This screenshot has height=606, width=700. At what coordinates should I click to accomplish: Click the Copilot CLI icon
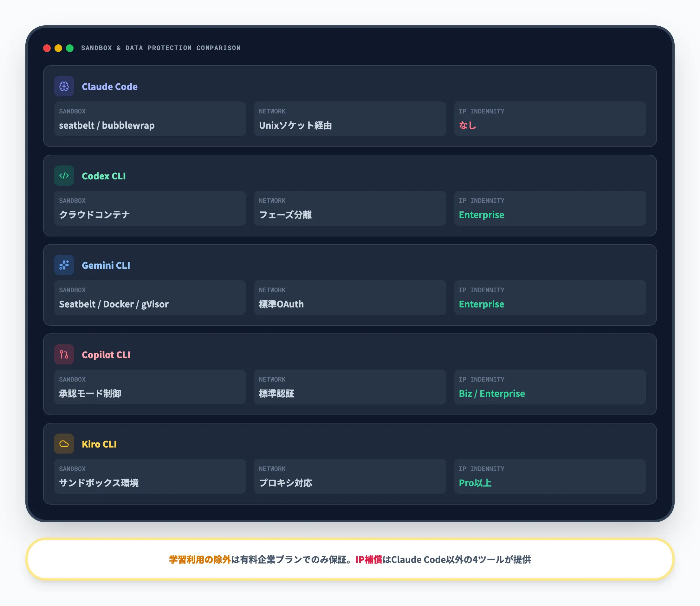click(64, 354)
